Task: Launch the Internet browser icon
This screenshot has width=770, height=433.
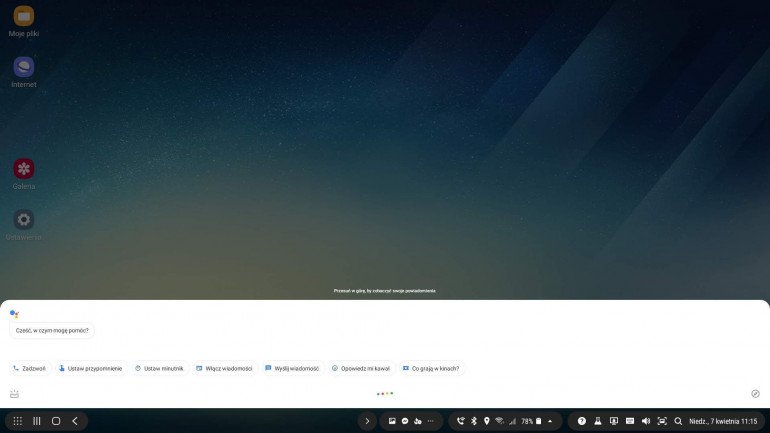Action: tap(23, 67)
